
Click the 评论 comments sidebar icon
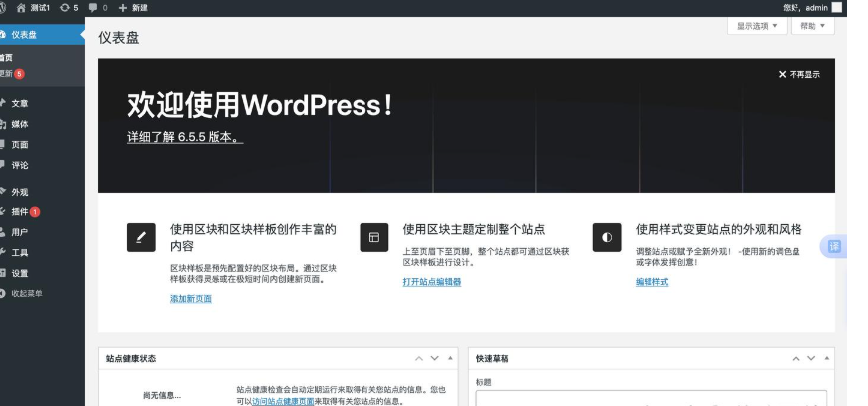click(x=3, y=165)
